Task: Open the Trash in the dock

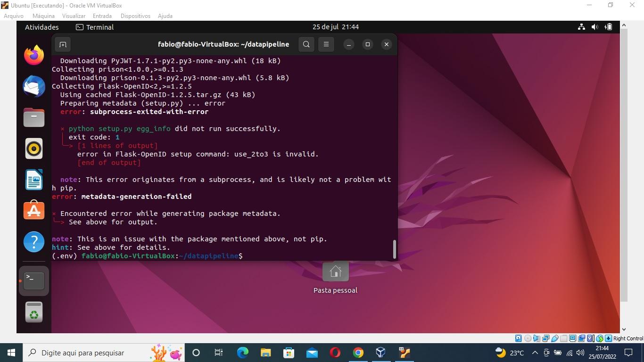Action: [x=34, y=312]
